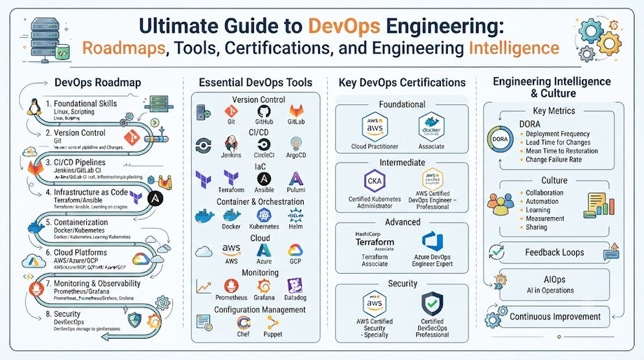Click the DevOps Roadmap heading
Screen dimensions: 644x360
98,82
